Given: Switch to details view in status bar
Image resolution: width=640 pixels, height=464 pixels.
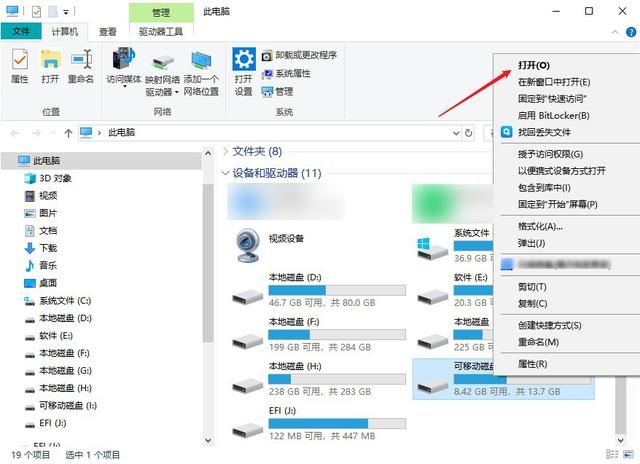Looking at the screenshot, I should coord(612,454).
